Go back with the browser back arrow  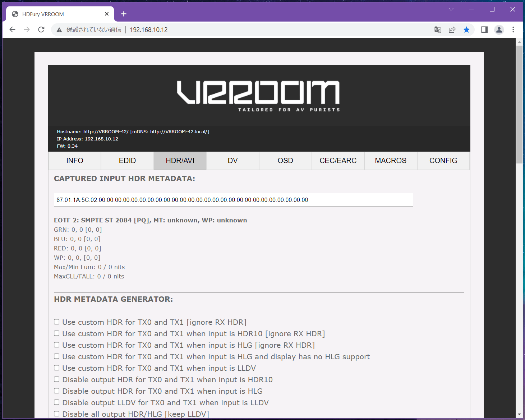pos(13,29)
